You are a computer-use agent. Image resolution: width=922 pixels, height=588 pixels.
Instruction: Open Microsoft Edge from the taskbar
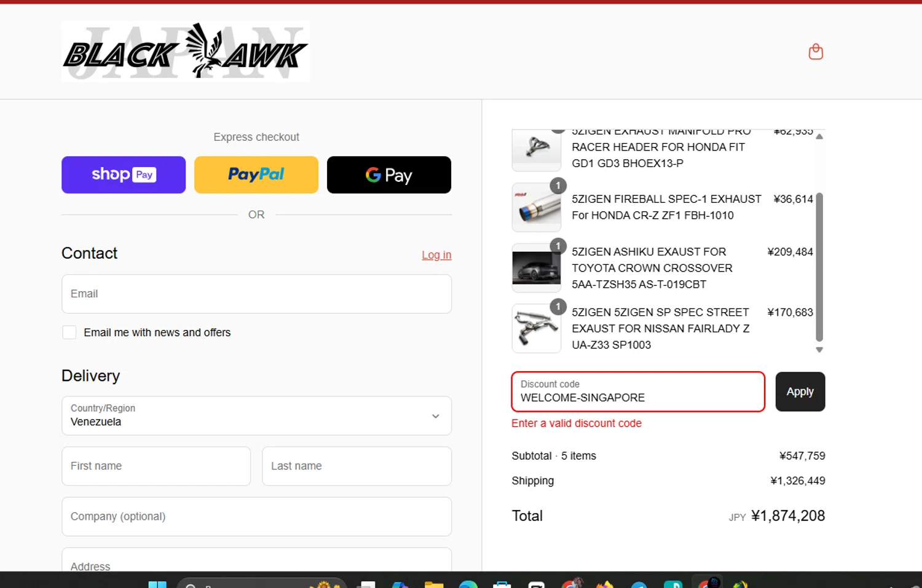click(x=468, y=584)
